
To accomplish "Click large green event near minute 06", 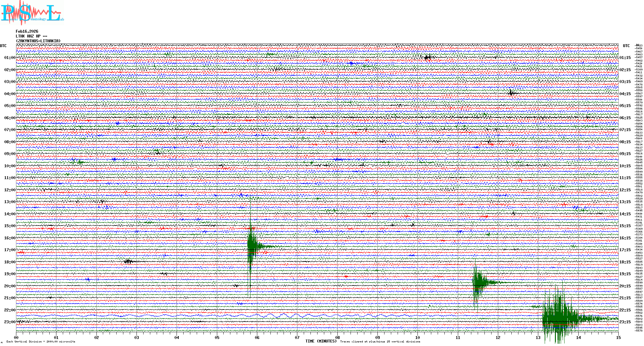I will click(252, 246).
